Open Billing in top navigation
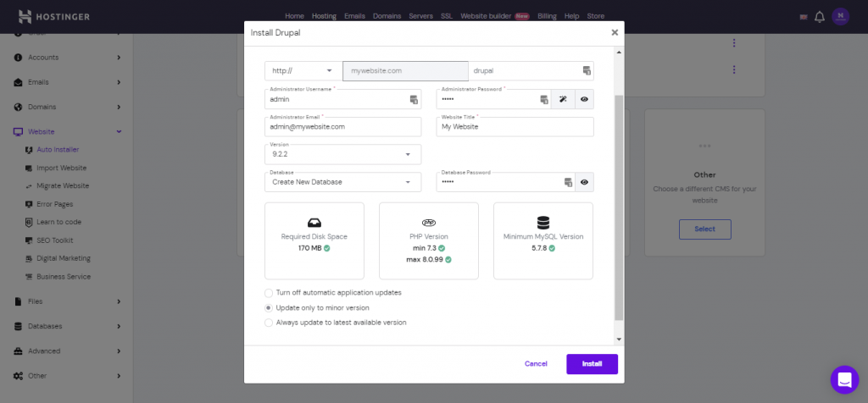 pyautogui.click(x=547, y=16)
